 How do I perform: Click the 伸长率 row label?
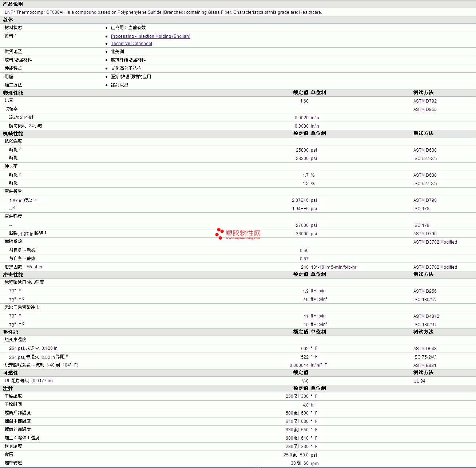tap(11, 166)
